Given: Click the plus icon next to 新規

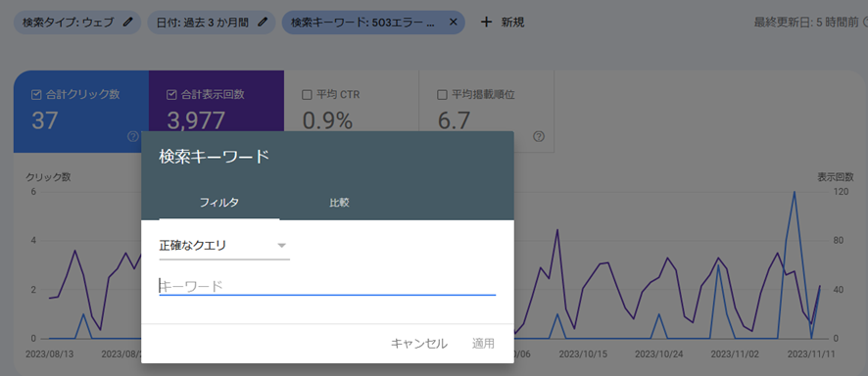Looking at the screenshot, I should tap(486, 23).
